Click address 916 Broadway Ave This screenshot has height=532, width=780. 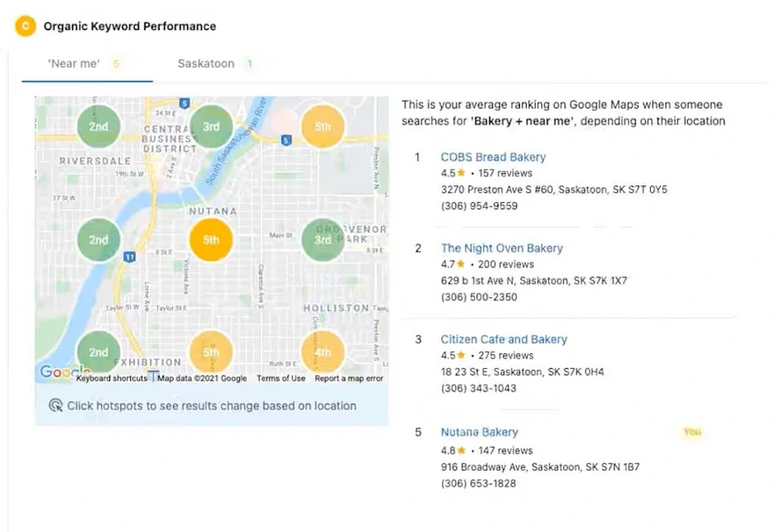point(540,467)
